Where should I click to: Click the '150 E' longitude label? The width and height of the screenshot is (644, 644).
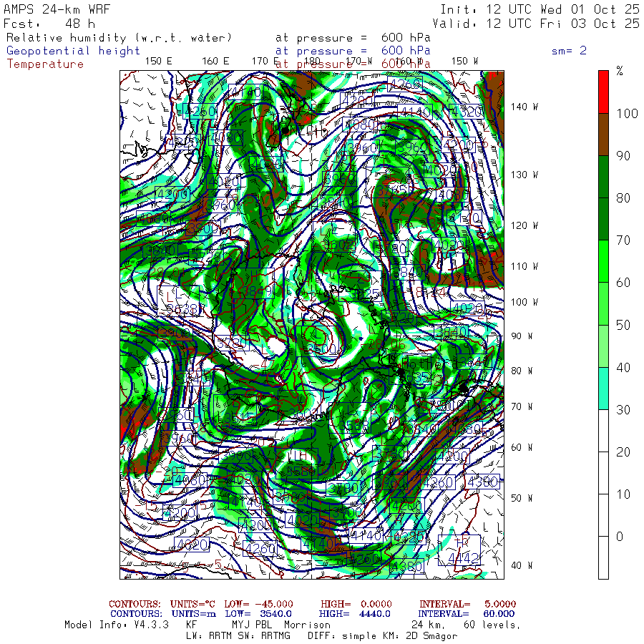[x=159, y=62]
